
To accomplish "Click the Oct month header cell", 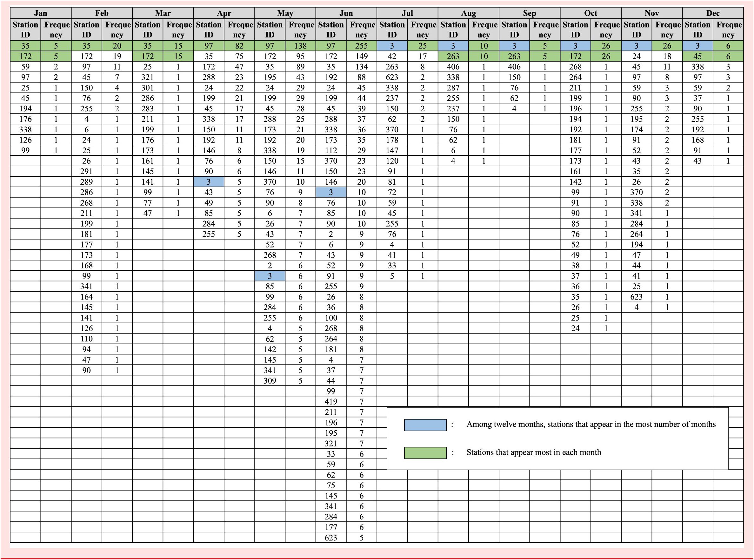I will point(591,13).
